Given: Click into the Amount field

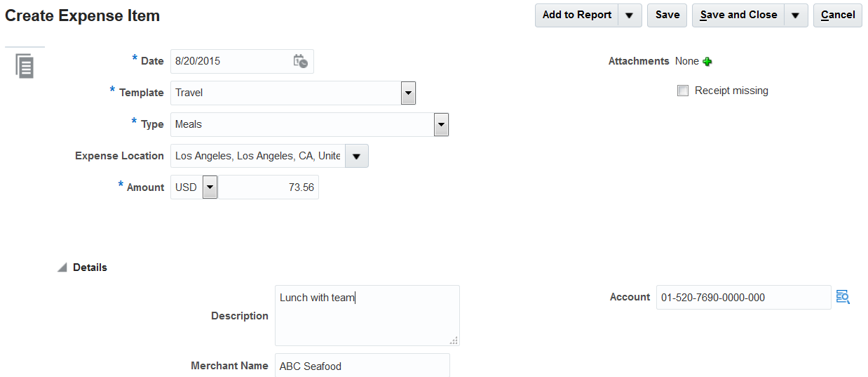Looking at the screenshot, I should [x=268, y=187].
